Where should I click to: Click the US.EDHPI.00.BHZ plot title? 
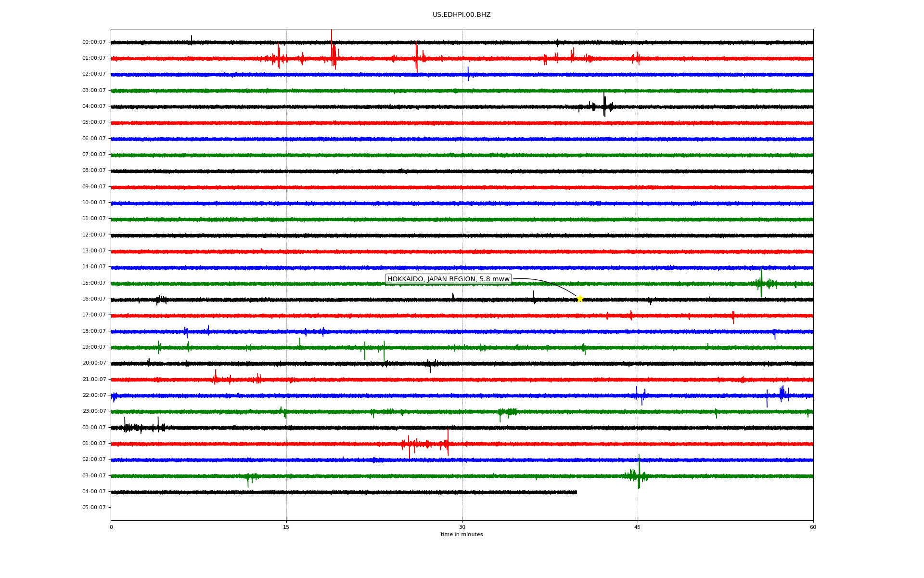pyautogui.click(x=462, y=15)
